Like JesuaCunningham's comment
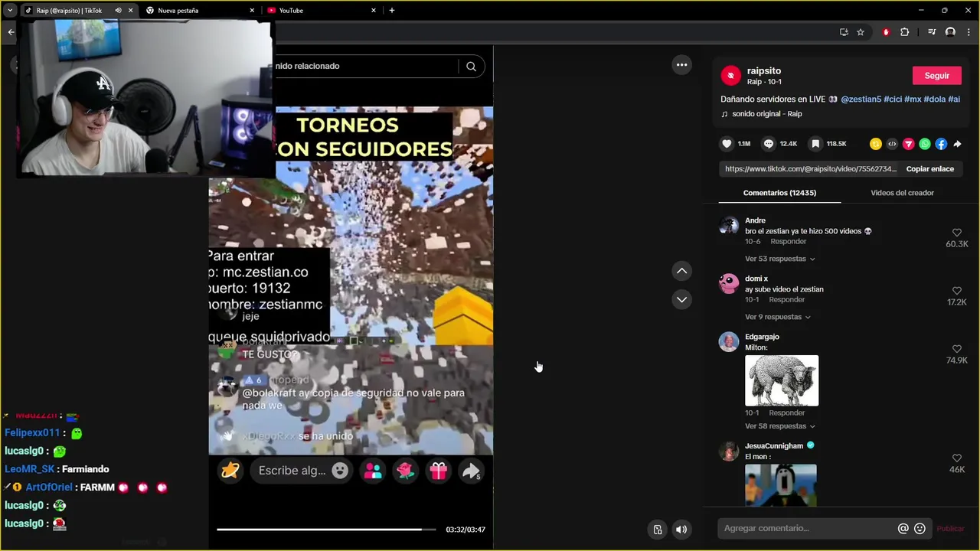980x551 pixels. [956, 458]
